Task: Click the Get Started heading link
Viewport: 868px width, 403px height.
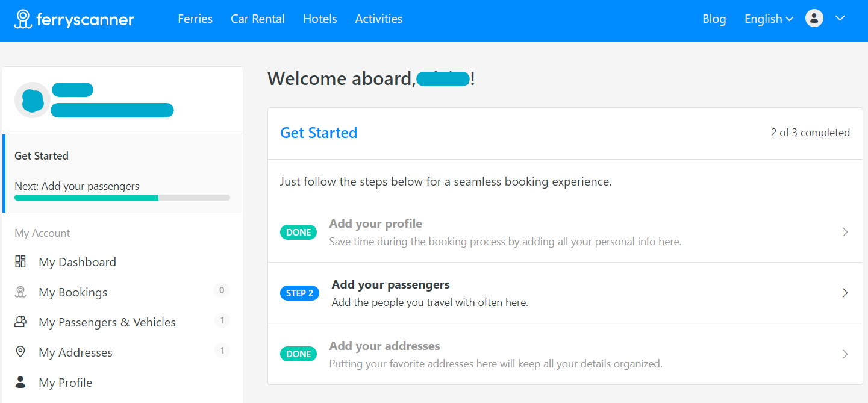Action: coord(318,133)
